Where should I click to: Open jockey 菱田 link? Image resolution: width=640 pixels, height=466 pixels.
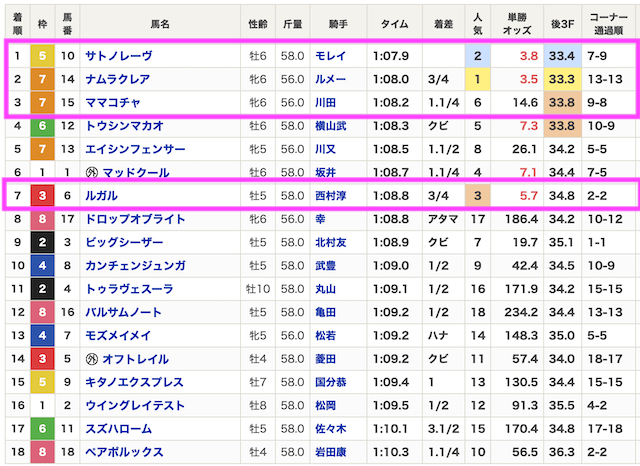[x=325, y=359]
